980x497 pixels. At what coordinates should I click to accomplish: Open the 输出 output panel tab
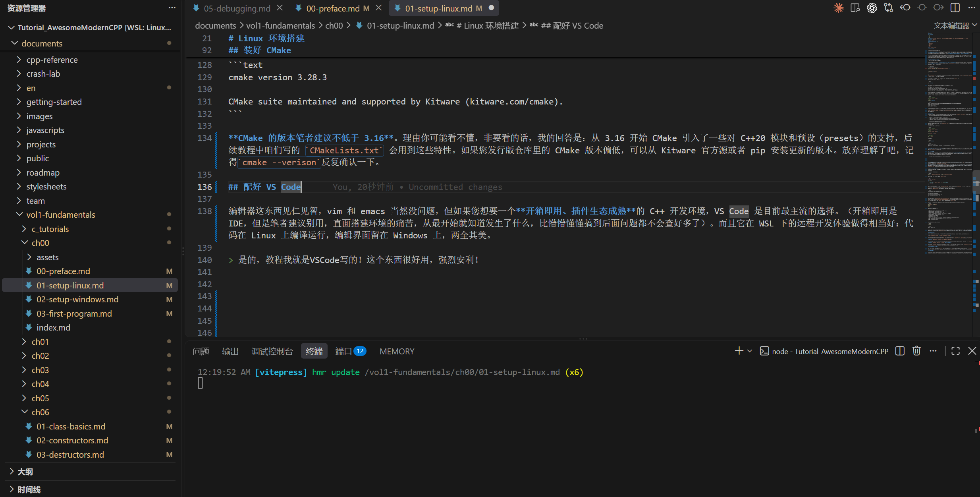[x=230, y=352]
